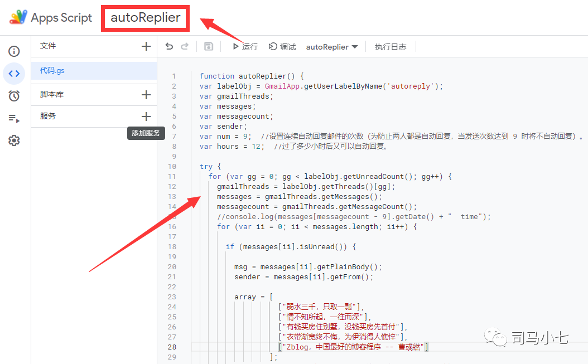588x364 pixels.
Task: Click the 'var num = 9;' code
Action: pos(225,137)
